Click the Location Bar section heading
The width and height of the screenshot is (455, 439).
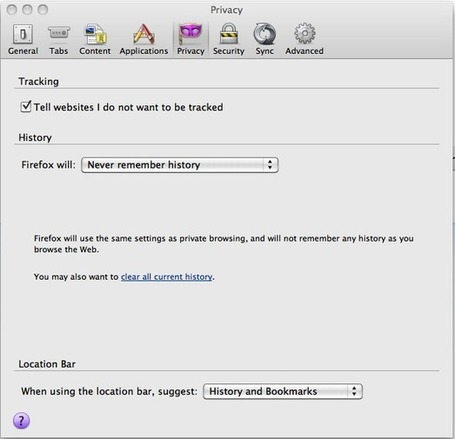(x=47, y=364)
